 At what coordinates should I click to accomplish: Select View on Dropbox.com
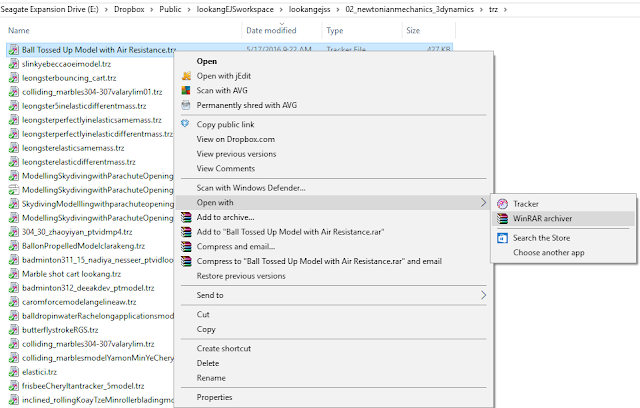pyautogui.click(x=236, y=139)
